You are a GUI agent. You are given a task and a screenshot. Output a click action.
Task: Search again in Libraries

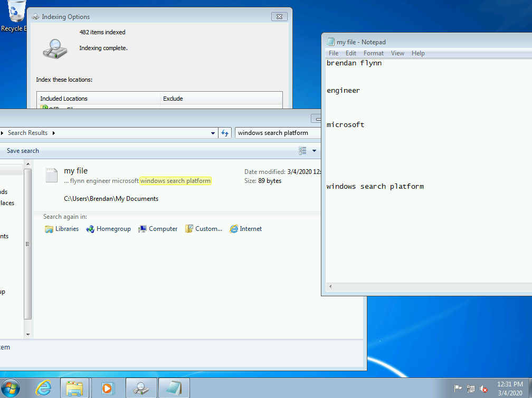(x=62, y=229)
